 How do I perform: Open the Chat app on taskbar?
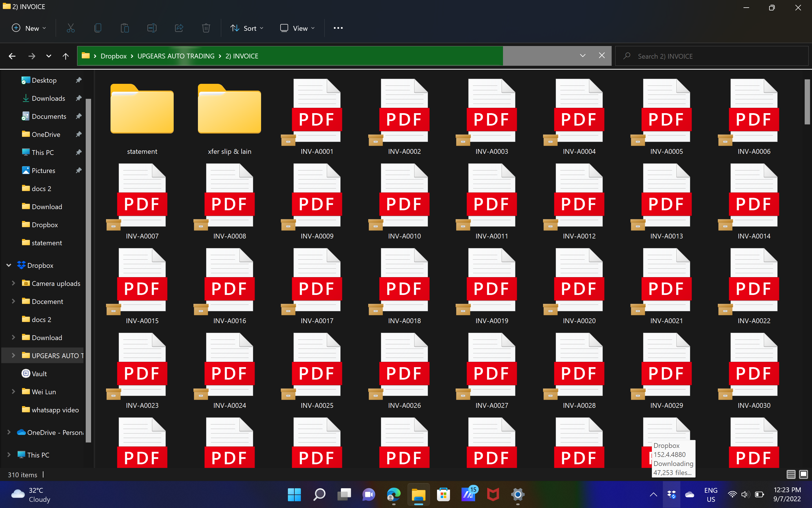pos(369,494)
